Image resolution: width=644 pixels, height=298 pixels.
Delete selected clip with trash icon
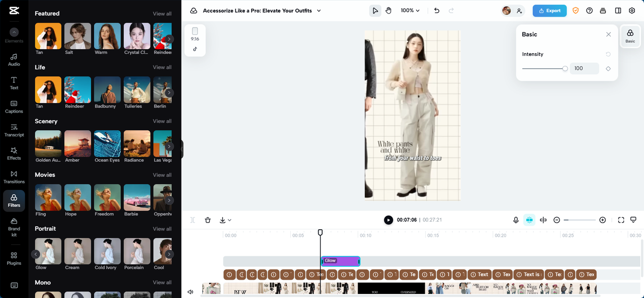pos(208,220)
